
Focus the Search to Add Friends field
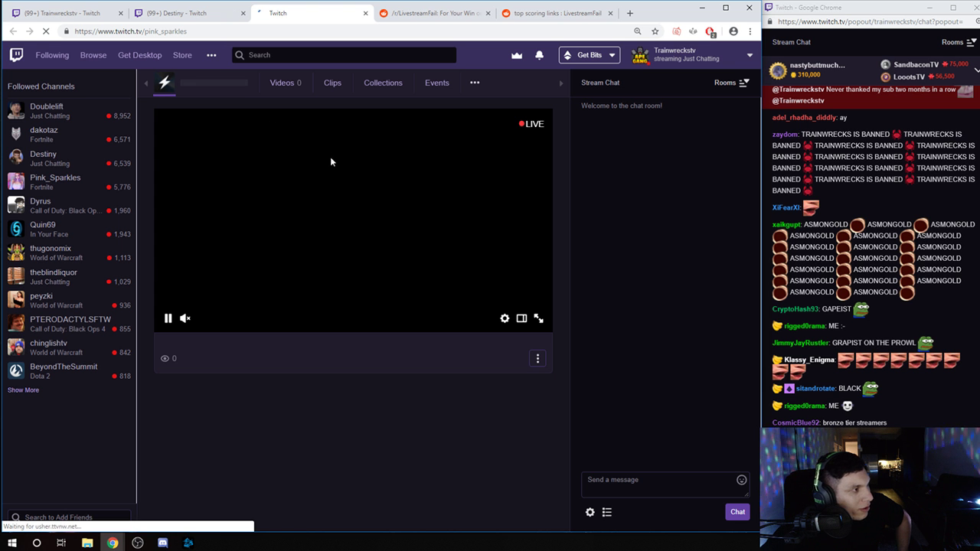click(68, 517)
